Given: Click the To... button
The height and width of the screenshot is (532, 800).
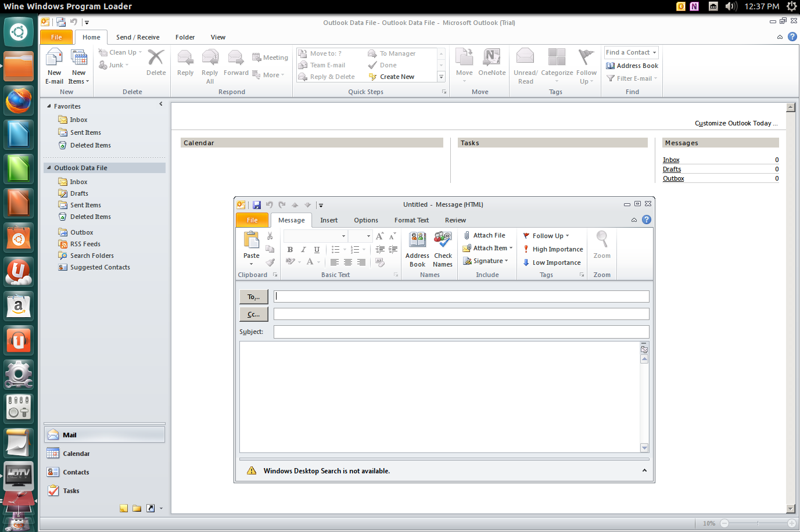Looking at the screenshot, I should tap(254, 297).
